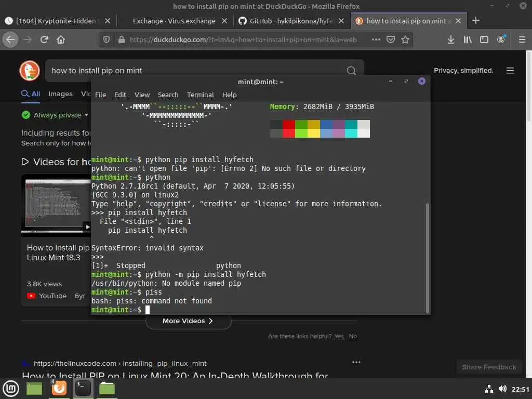Select the All results tab

[31, 94]
